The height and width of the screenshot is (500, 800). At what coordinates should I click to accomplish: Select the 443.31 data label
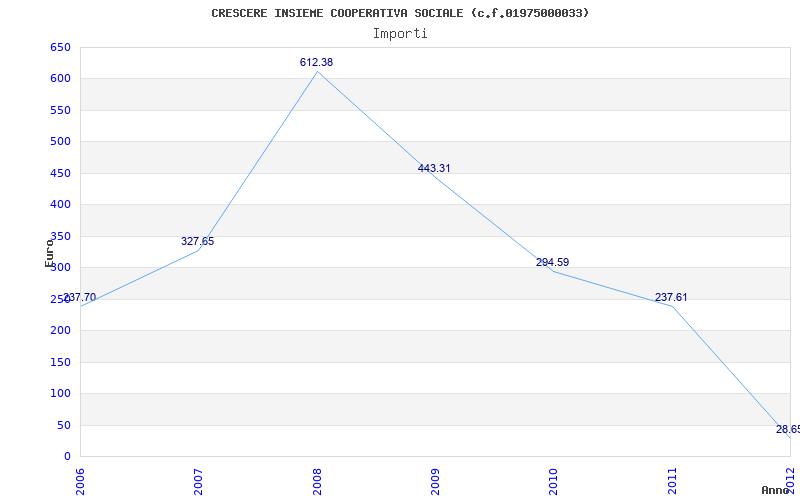(x=434, y=168)
